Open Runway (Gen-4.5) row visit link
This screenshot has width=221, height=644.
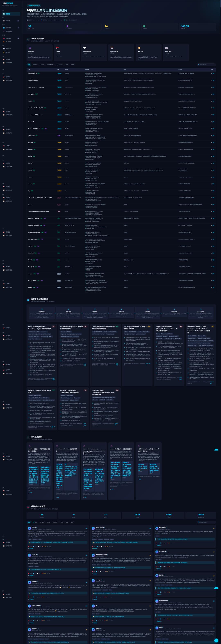[213, 74]
